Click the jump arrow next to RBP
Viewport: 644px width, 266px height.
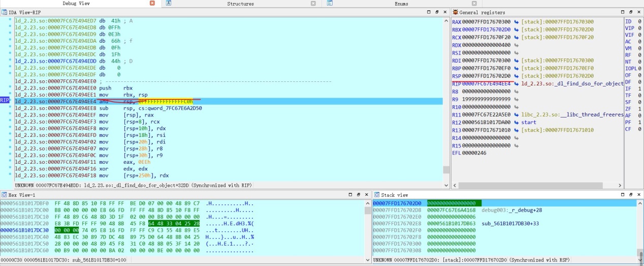[x=517, y=68]
